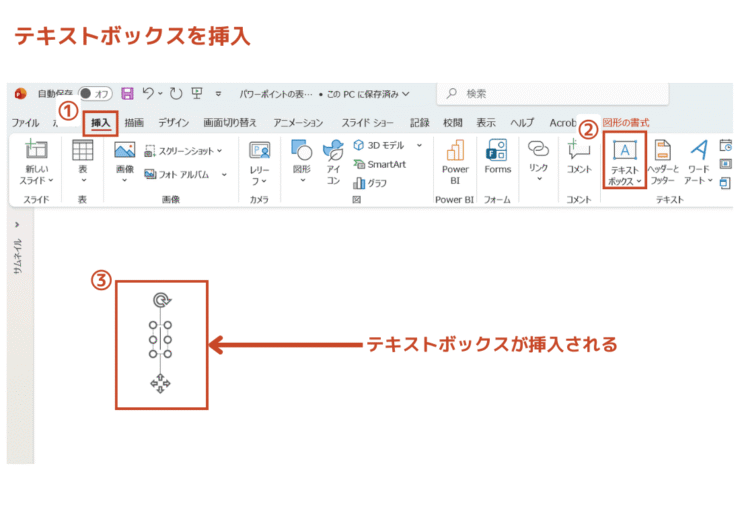
Task: Click the コメント comment icon
Action: point(579,149)
